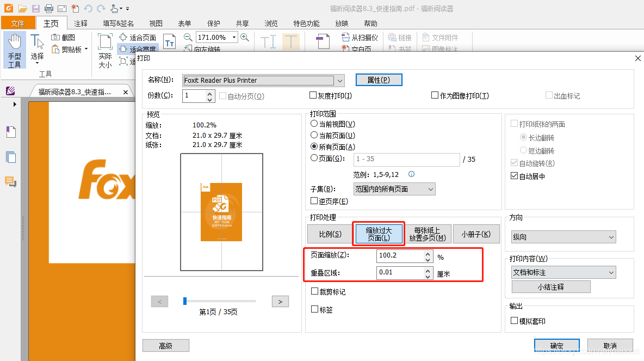Click the Actual Size (实际大小) icon
The height and width of the screenshot is (361, 644).
tap(105, 42)
